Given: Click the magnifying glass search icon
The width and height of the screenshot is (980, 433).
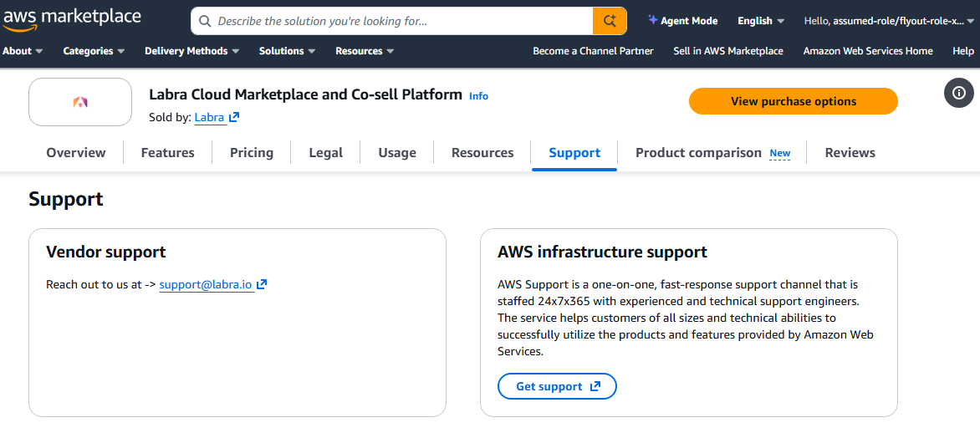Looking at the screenshot, I should 205,21.
